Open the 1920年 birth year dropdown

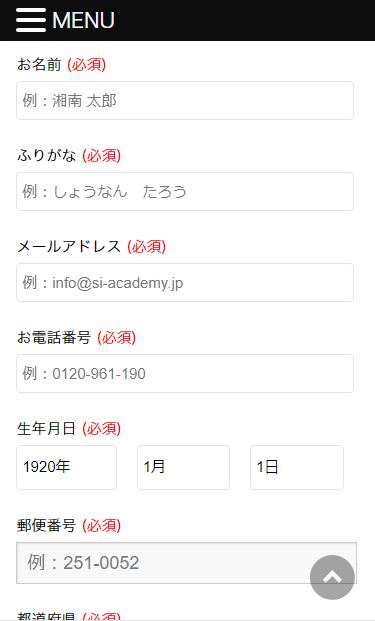point(67,467)
